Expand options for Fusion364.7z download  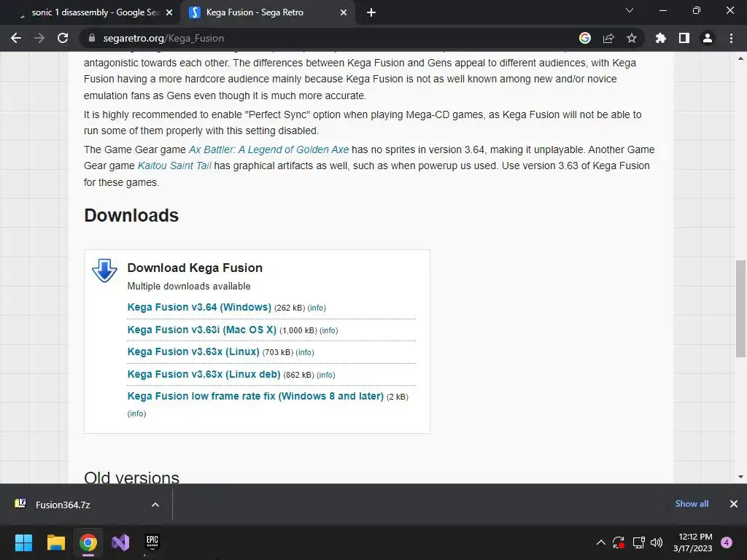tap(155, 505)
